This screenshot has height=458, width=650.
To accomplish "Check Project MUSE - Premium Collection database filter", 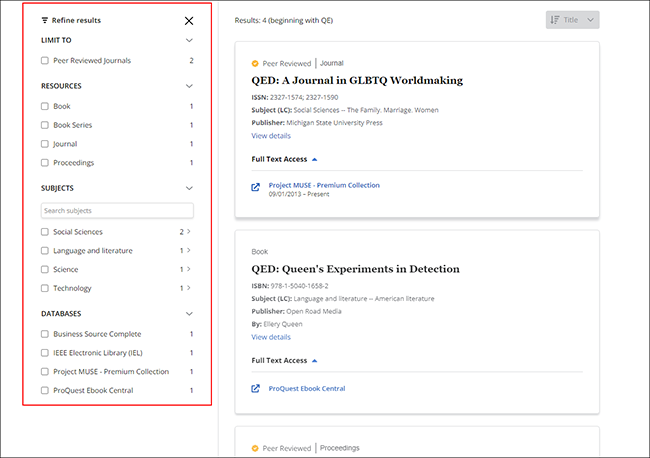I will coord(45,372).
